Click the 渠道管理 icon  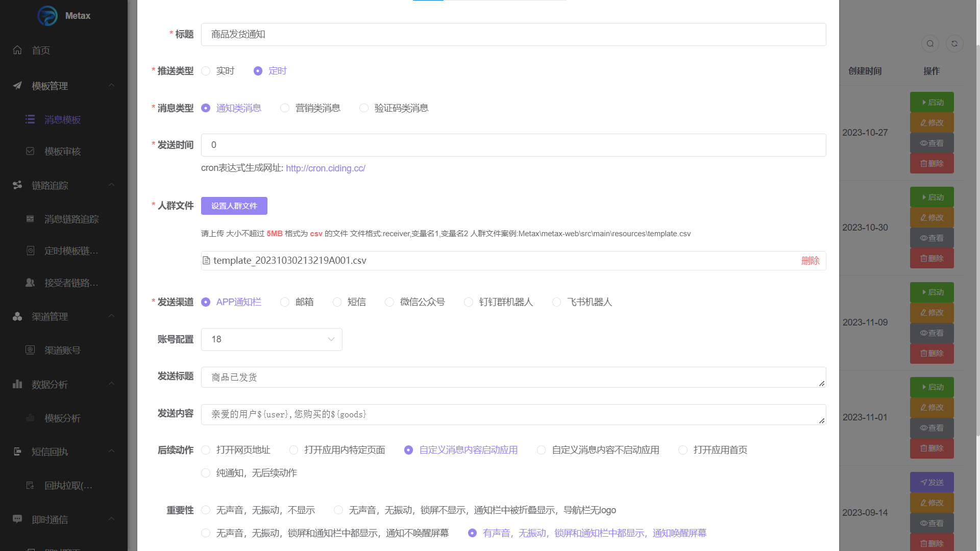pyautogui.click(x=17, y=316)
